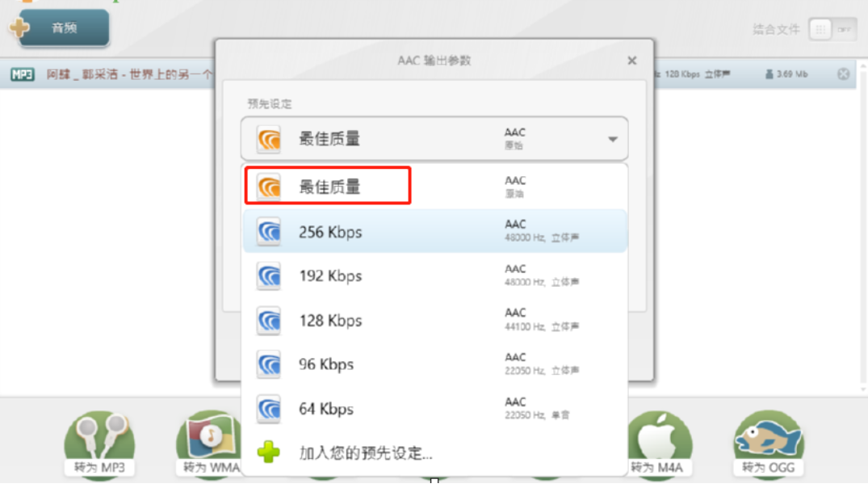
Task: Click the 128 Kbps blue wave icon
Action: [269, 320]
